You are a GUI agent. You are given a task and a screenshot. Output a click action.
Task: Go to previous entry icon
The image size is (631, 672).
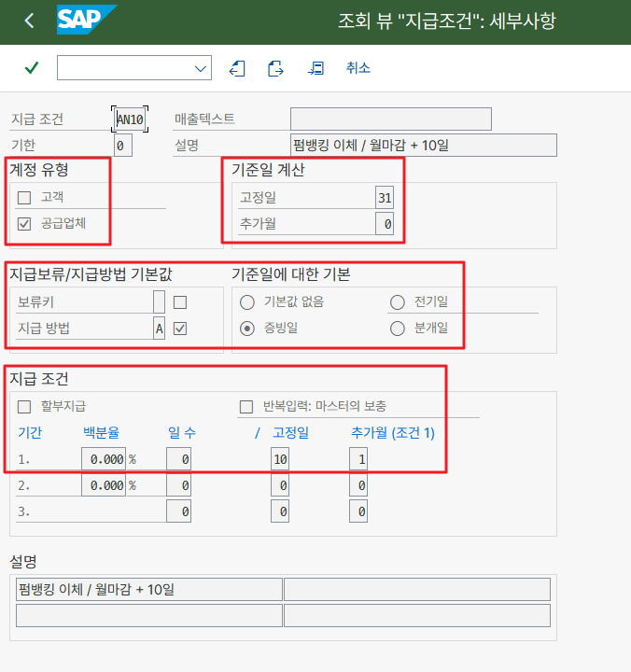click(x=237, y=68)
